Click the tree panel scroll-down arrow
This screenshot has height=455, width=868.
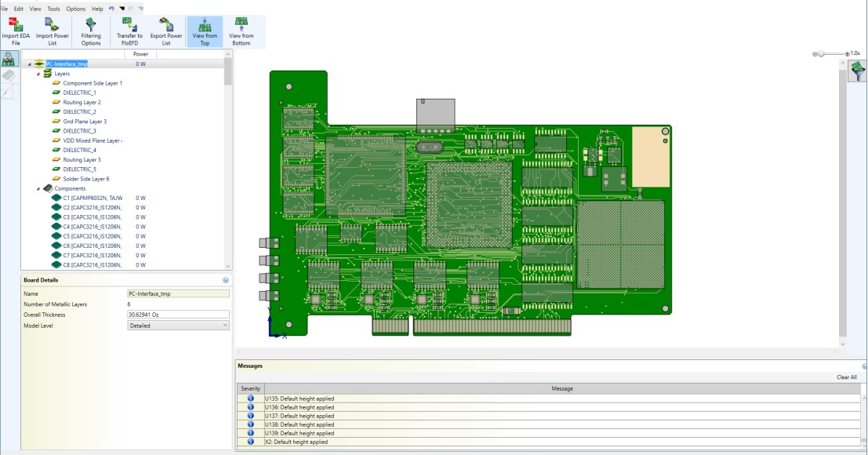[x=227, y=266]
